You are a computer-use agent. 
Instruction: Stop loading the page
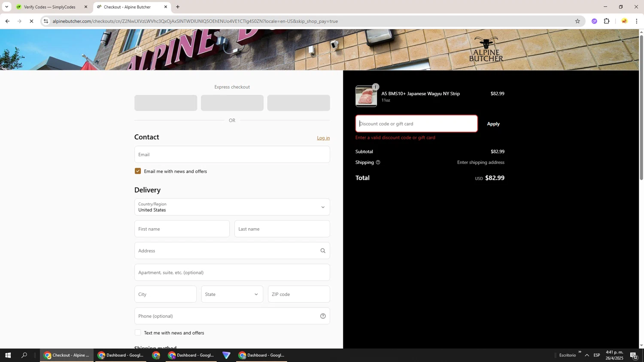31,21
